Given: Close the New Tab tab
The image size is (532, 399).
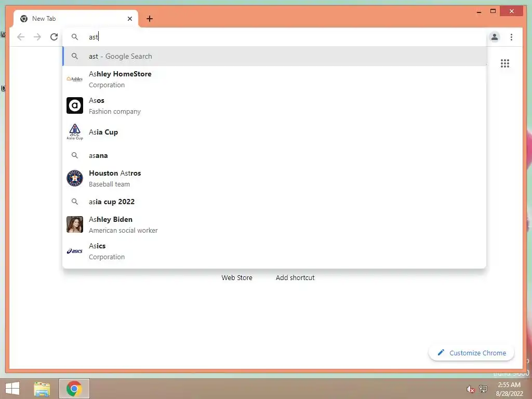Looking at the screenshot, I should (129, 19).
